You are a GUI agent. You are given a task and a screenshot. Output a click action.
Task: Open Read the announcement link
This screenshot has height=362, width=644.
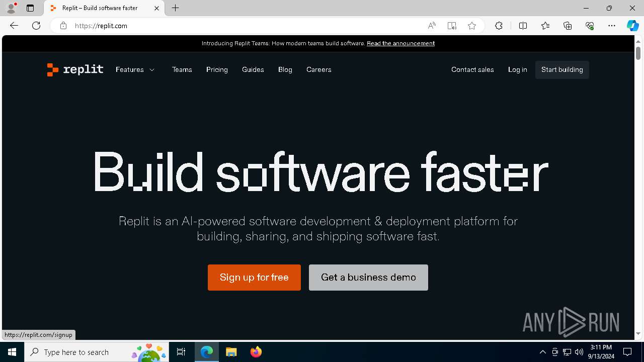coord(400,43)
